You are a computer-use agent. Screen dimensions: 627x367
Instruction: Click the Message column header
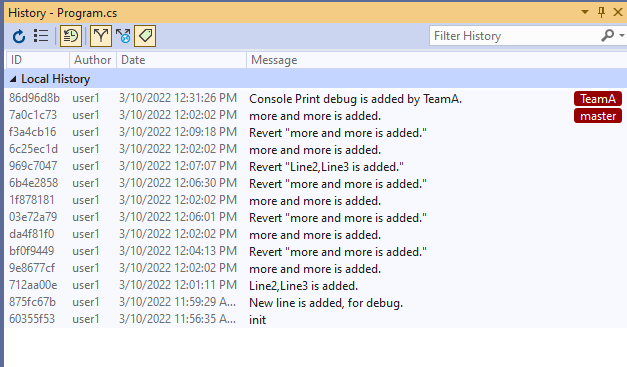(x=437, y=60)
